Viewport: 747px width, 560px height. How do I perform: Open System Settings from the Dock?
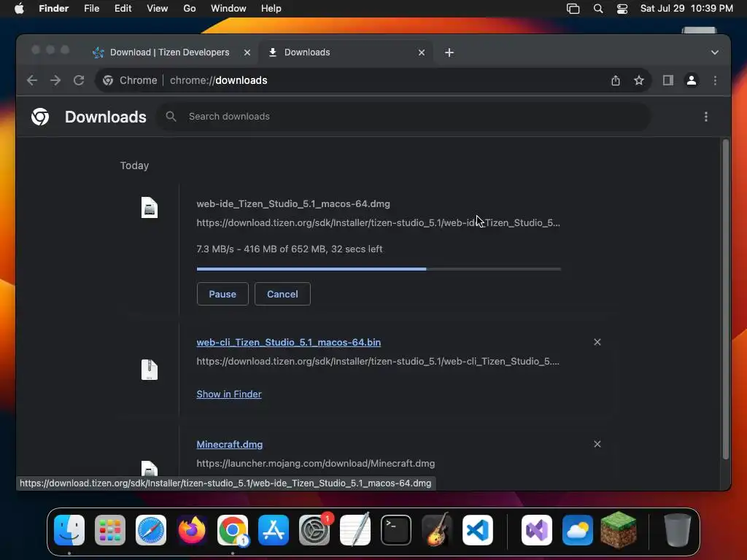(x=314, y=529)
